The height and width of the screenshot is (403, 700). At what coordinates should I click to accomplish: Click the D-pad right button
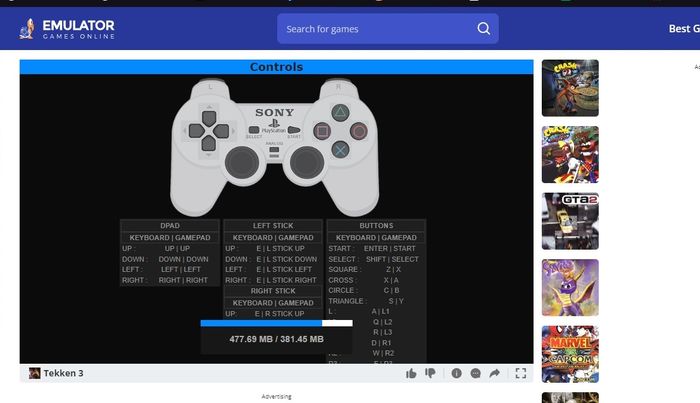click(221, 131)
